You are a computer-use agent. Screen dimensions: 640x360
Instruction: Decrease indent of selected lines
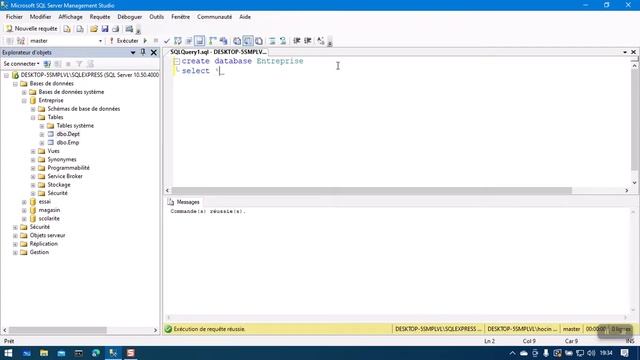point(297,41)
